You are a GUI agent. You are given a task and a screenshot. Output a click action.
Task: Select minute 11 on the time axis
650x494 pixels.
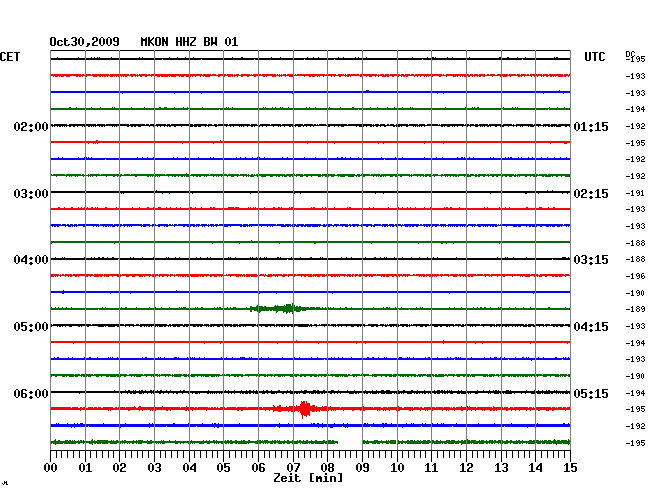pos(431,467)
